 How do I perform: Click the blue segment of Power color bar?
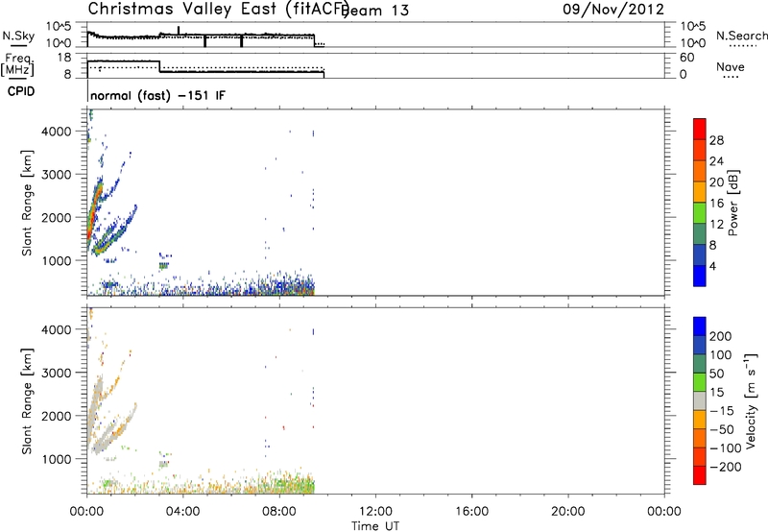tap(700, 276)
